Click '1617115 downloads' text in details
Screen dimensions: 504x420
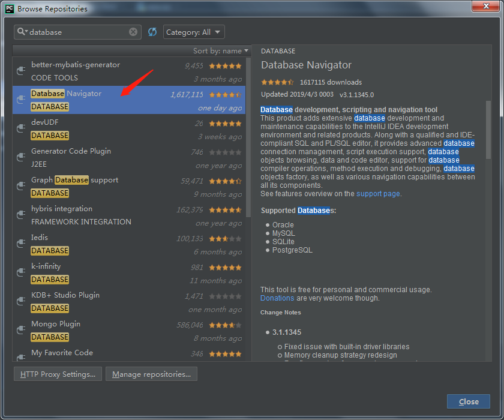pyautogui.click(x=331, y=82)
